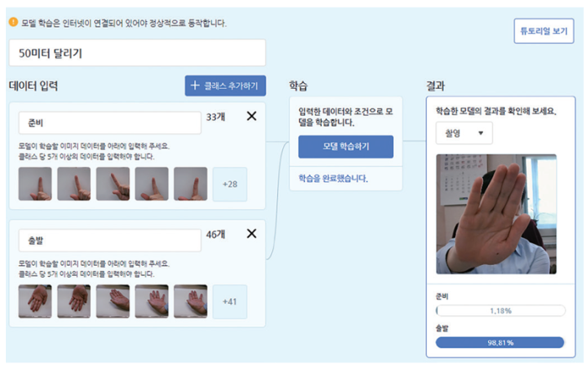Show +41 more 출발 images
The width and height of the screenshot is (588, 370).
click(230, 301)
